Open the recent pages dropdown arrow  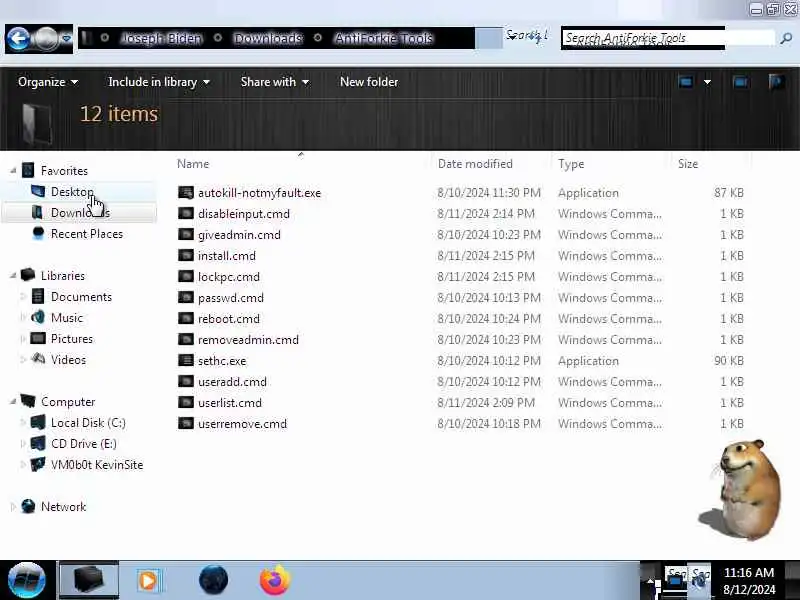tap(66, 39)
